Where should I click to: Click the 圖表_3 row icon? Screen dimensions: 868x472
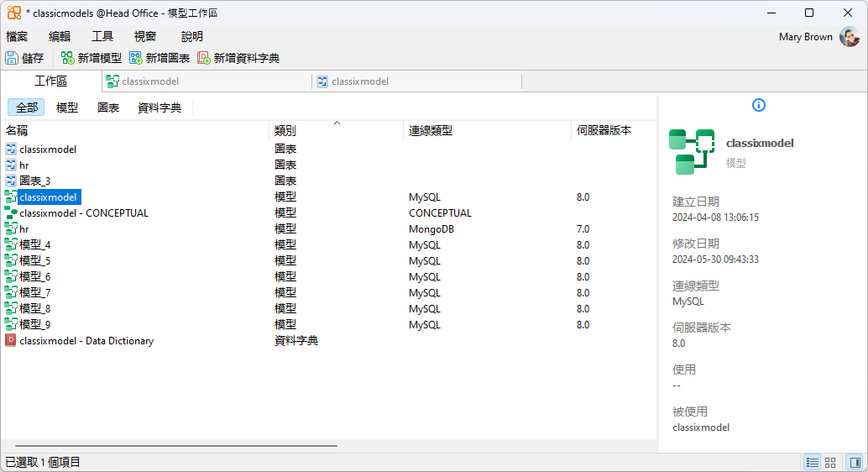[11, 181]
